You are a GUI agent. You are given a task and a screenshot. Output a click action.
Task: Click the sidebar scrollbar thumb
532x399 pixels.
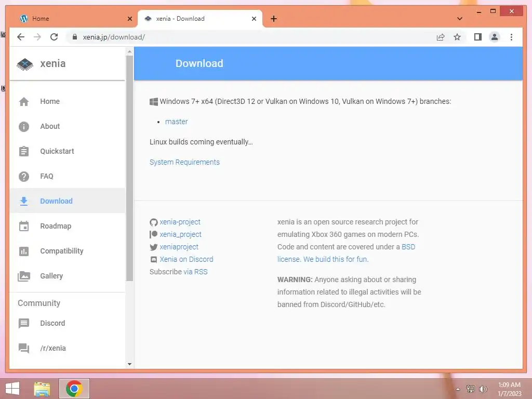click(129, 168)
